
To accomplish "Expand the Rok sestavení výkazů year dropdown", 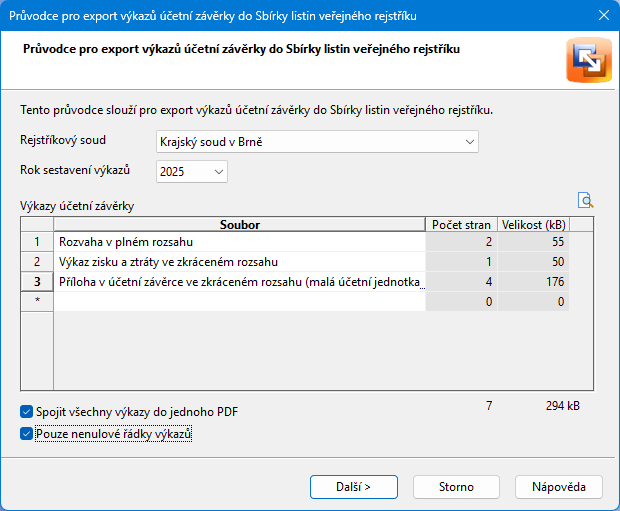I will pos(192,172).
